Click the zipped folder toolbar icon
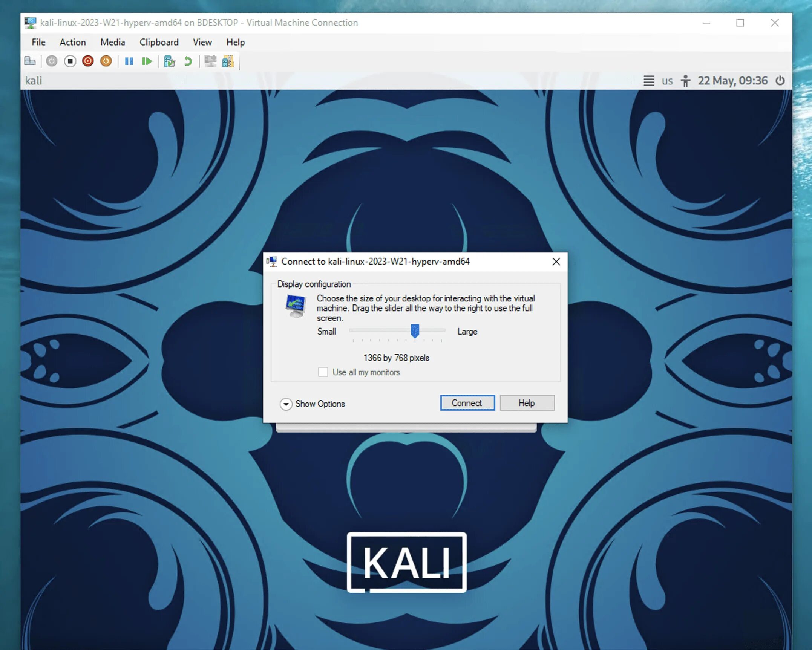 pyautogui.click(x=228, y=61)
